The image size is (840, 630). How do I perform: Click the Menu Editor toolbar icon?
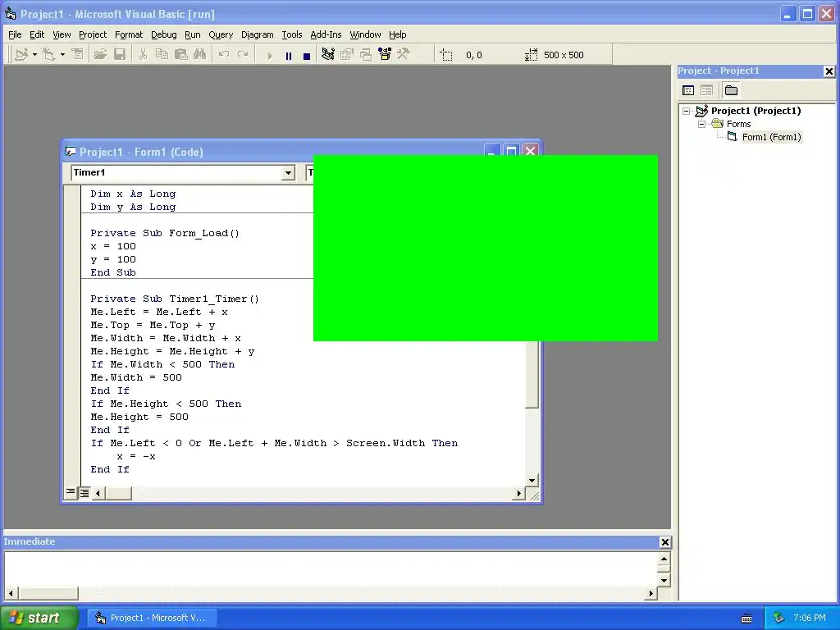pos(78,55)
